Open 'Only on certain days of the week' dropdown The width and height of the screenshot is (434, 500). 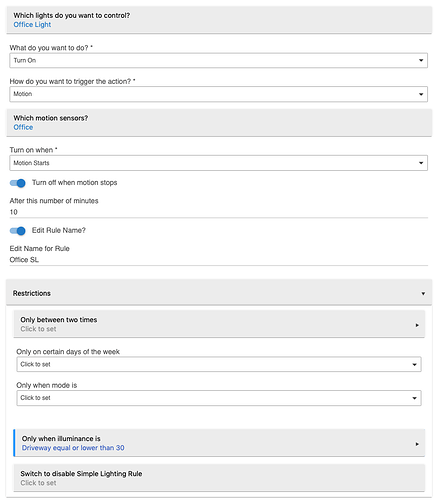(x=219, y=364)
